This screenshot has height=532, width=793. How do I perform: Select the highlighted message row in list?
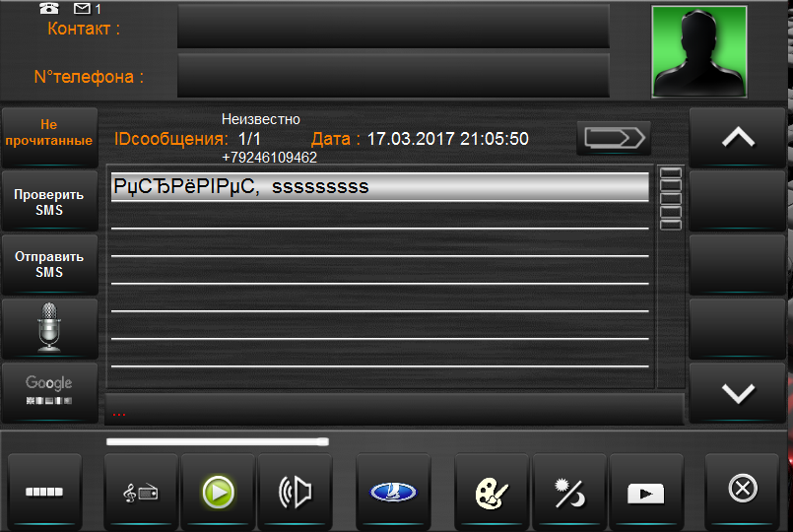pyautogui.click(x=380, y=186)
